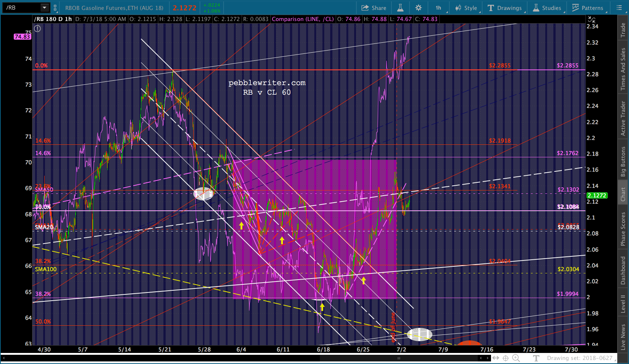Open the /RB symbol dropdown arrow
This screenshot has height=364, width=629.
pyautogui.click(x=44, y=8)
